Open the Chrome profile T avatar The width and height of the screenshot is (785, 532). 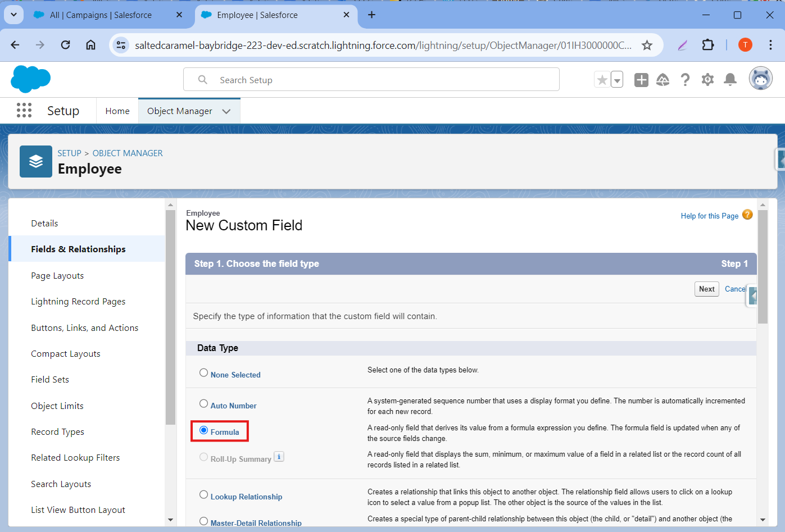click(745, 45)
